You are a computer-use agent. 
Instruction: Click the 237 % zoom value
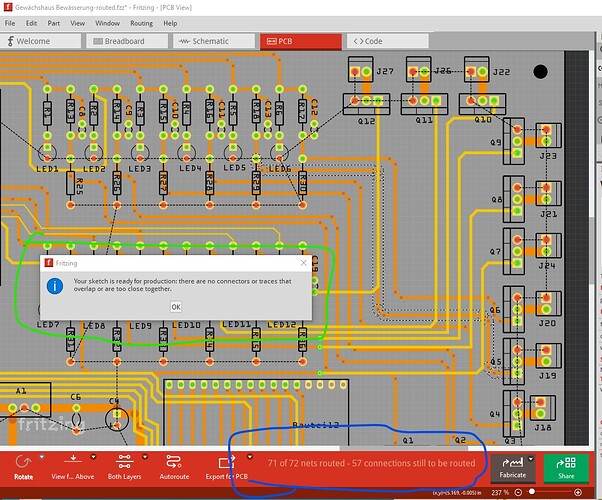[500, 492]
